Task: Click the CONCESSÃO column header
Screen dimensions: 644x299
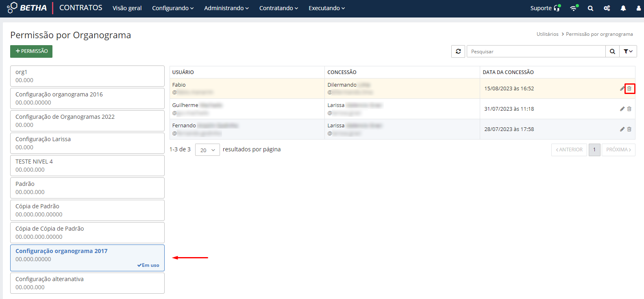Action: 342,72
